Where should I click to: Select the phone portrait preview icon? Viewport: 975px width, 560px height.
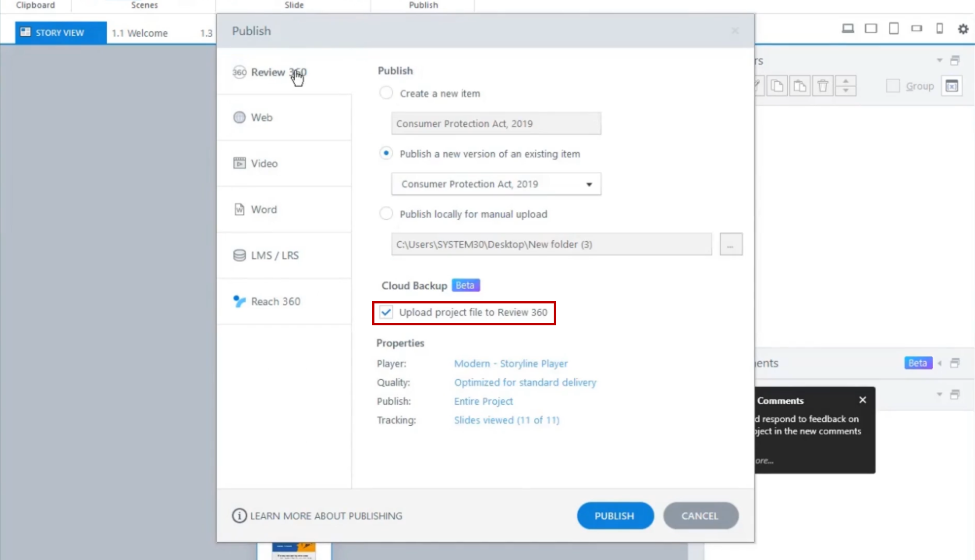click(x=940, y=29)
